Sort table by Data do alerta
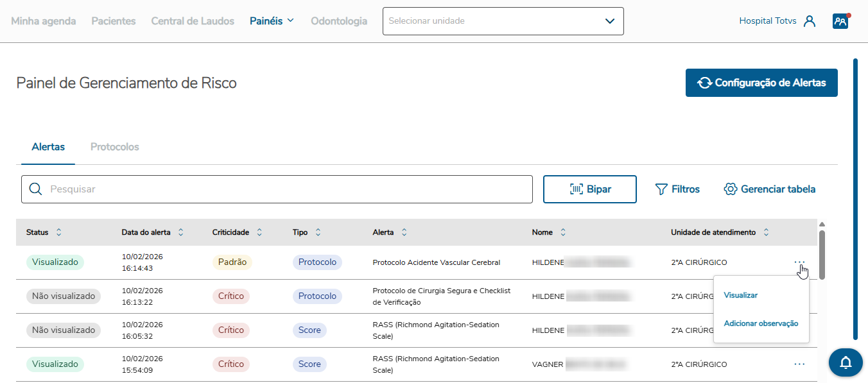This screenshot has height=383, width=868. [181, 232]
